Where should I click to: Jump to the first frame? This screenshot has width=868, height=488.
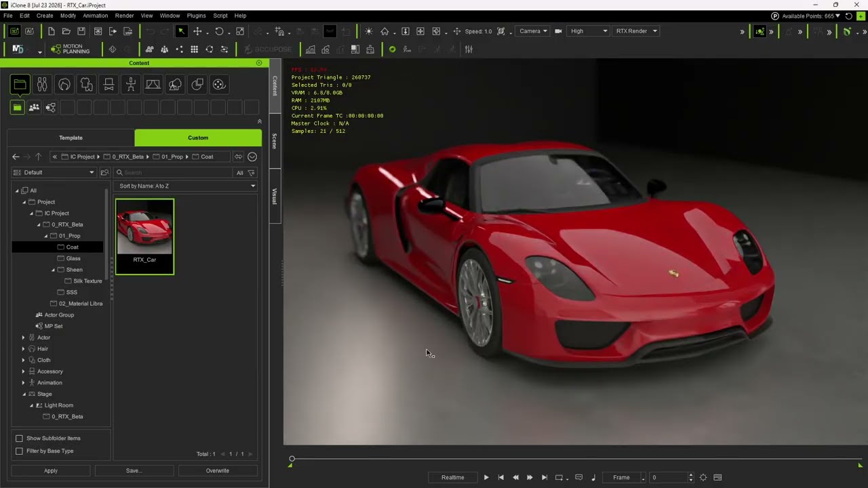[501, 477]
